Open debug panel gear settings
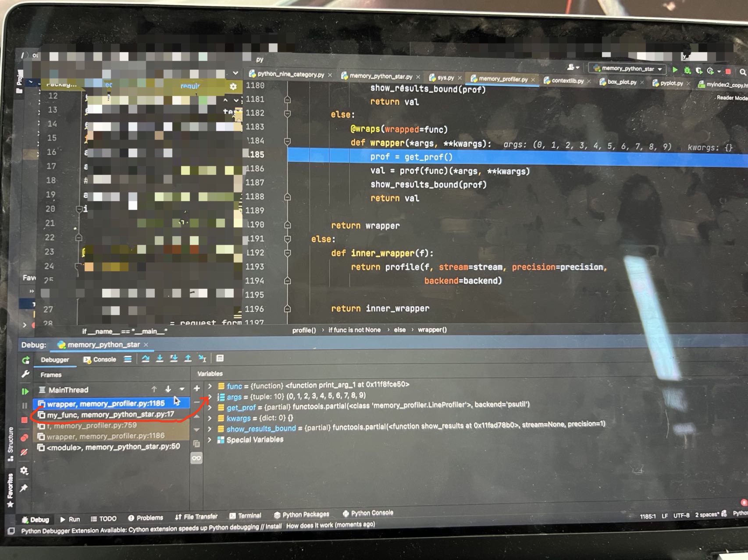The width and height of the screenshot is (748, 560). (x=24, y=471)
